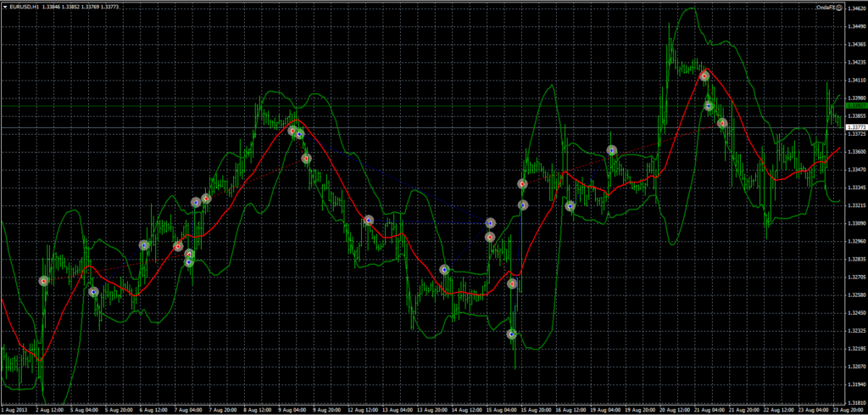Click the green highlighted price level label
Viewport: 868px width, 415px height.
coord(855,104)
